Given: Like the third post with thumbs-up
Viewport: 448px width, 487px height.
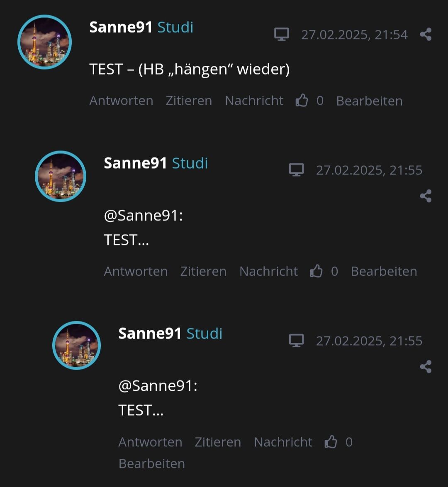Looking at the screenshot, I should tap(331, 442).
